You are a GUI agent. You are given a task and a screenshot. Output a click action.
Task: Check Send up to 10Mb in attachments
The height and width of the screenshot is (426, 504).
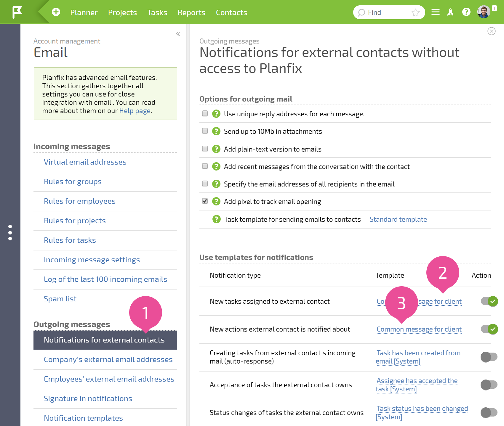(x=205, y=131)
